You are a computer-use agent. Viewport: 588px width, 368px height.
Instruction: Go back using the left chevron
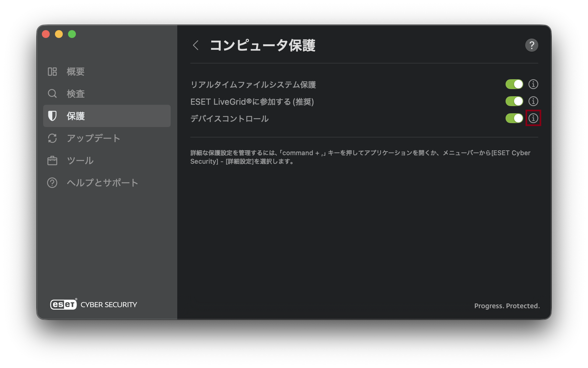click(196, 46)
